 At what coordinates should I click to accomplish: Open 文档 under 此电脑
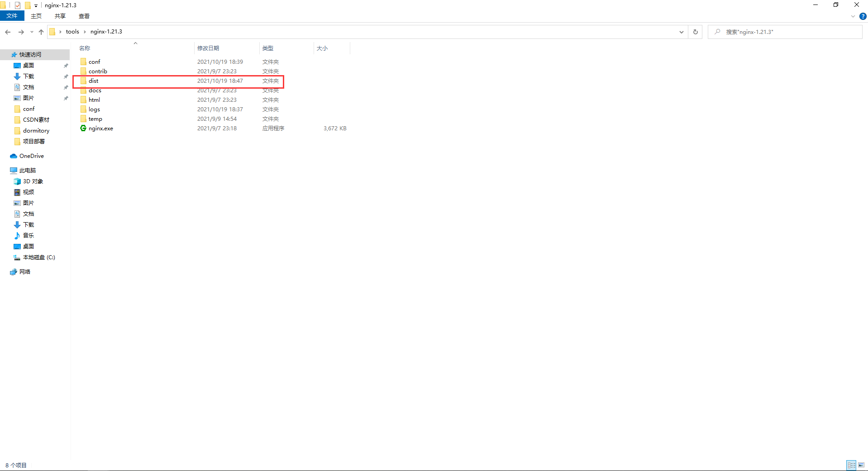(x=28, y=214)
